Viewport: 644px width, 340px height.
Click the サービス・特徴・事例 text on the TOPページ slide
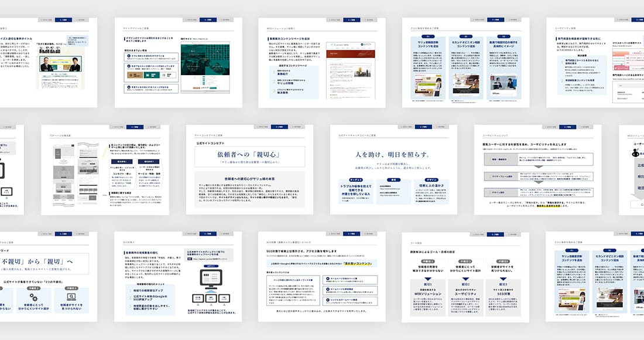click(150, 174)
